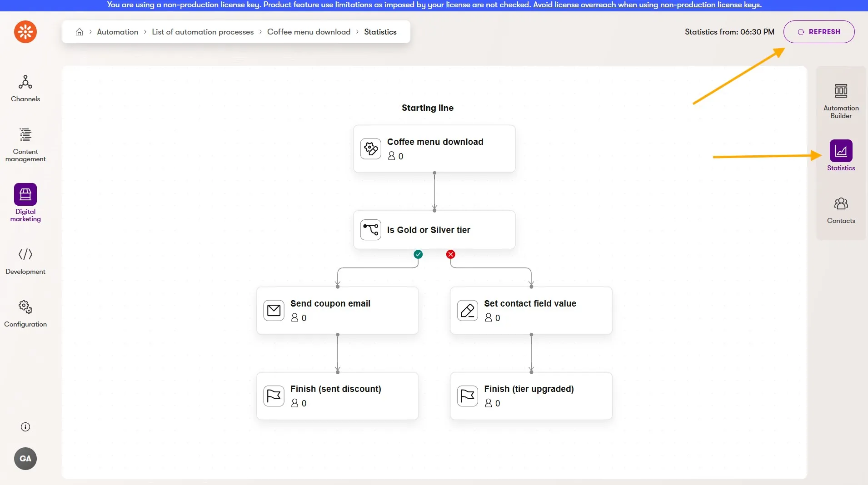Select the Coffee menu download step title

tap(435, 142)
